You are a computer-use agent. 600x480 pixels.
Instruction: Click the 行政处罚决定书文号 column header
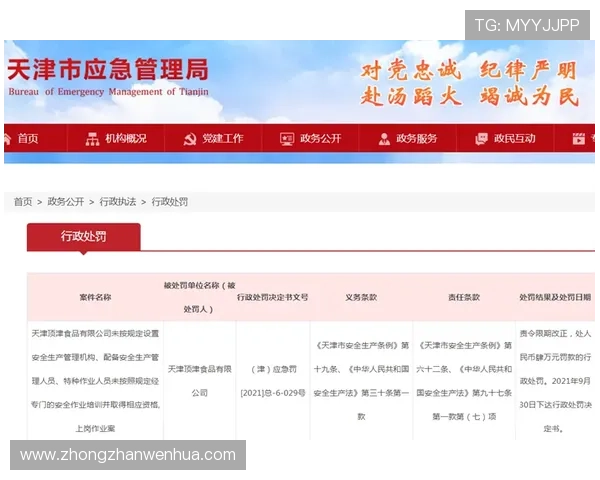272,297
